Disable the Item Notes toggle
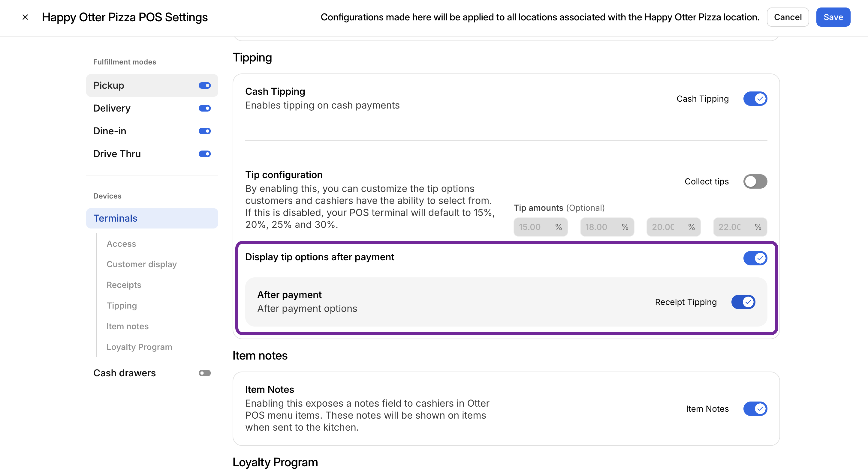The height and width of the screenshot is (475, 868). point(755,409)
